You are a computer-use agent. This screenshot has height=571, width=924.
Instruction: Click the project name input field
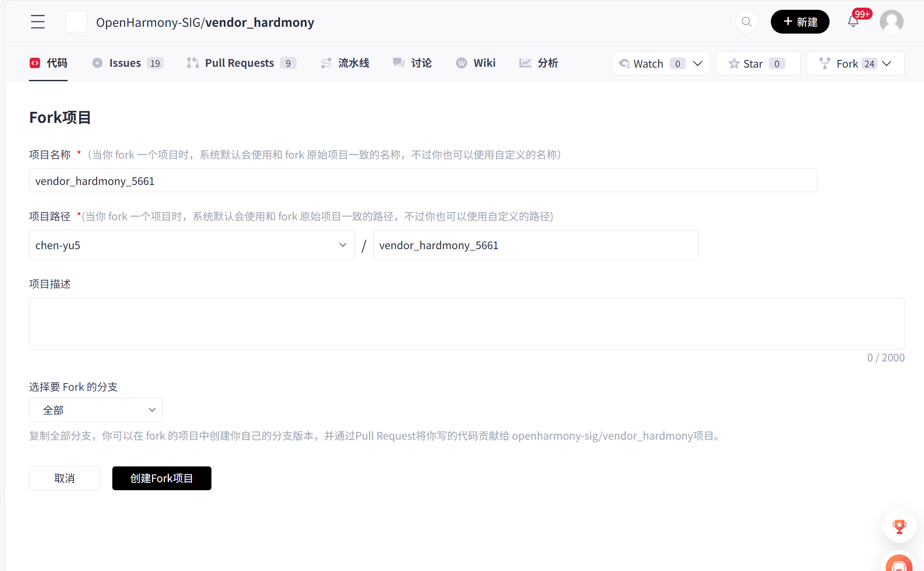click(x=423, y=181)
